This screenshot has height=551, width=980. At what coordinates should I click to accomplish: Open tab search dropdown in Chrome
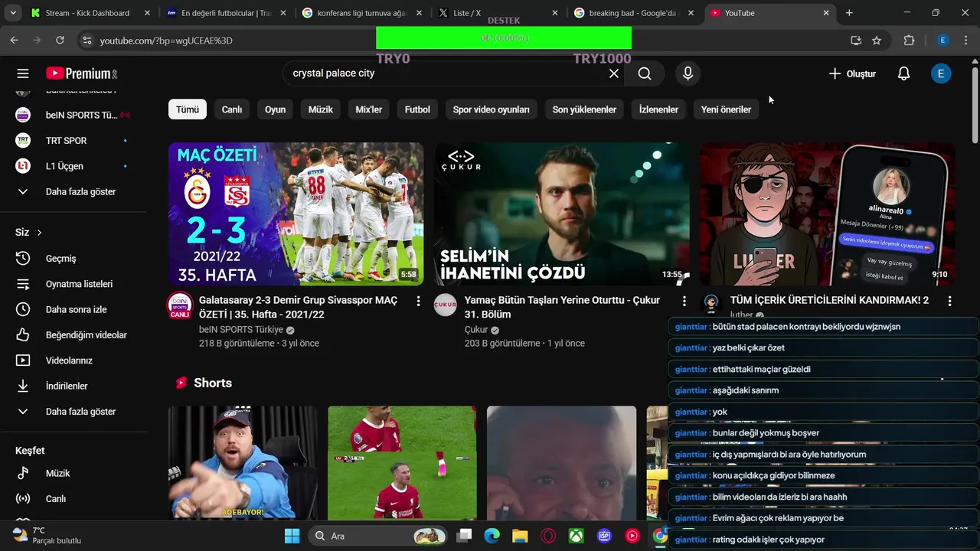point(14,13)
